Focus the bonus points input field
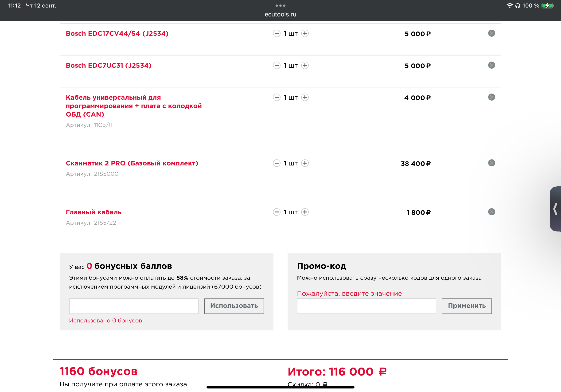This screenshot has height=392, width=561. (134, 306)
